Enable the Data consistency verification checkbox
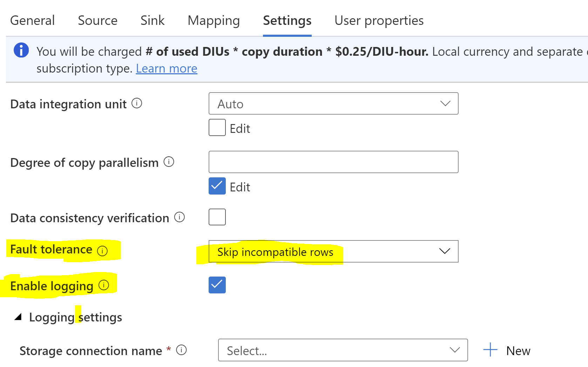588x367 pixels. tap(217, 217)
